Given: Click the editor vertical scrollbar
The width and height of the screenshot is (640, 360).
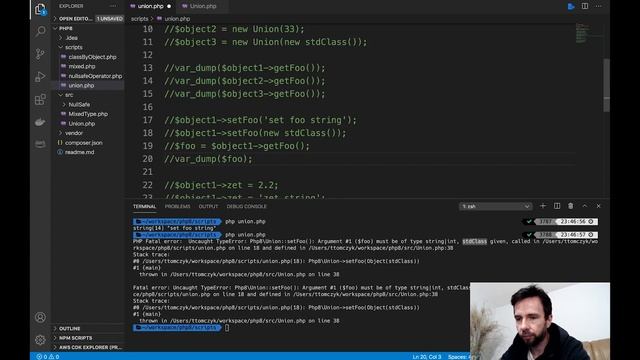Looking at the screenshot, I should click(607, 85).
